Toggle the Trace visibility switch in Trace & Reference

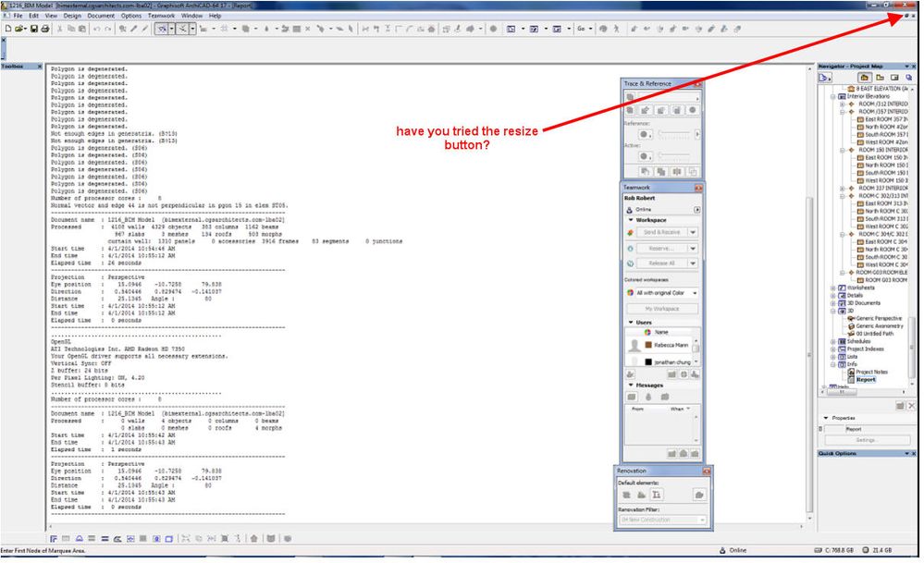coord(630,96)
